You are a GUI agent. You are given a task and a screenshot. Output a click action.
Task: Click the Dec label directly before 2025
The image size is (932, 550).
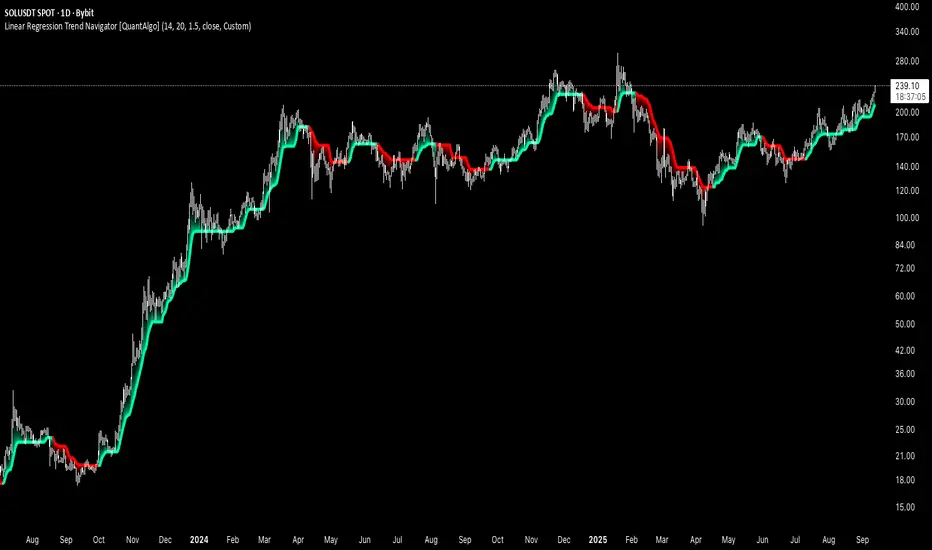[563, 540]
